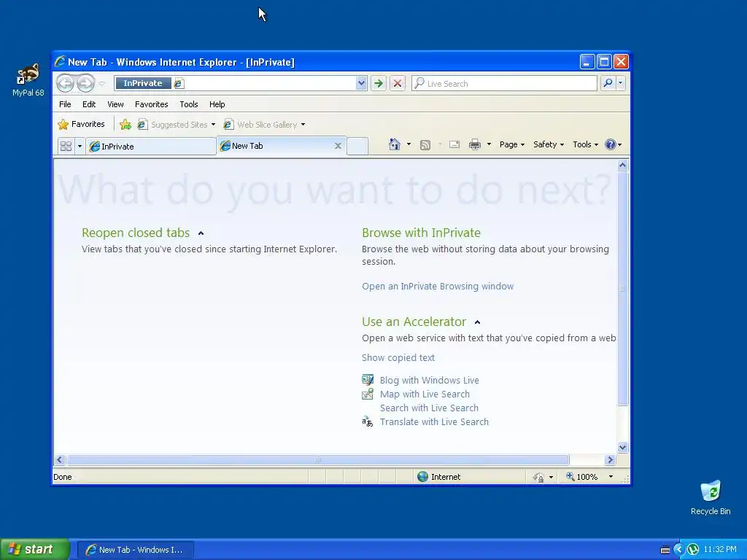Click the Internet security zone indicator
Viewport: 747px width, 560px height.
click(x=438, y=477)
